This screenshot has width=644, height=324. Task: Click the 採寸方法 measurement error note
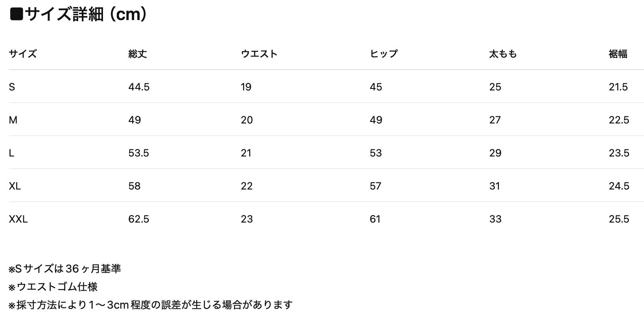click(151, 305)
